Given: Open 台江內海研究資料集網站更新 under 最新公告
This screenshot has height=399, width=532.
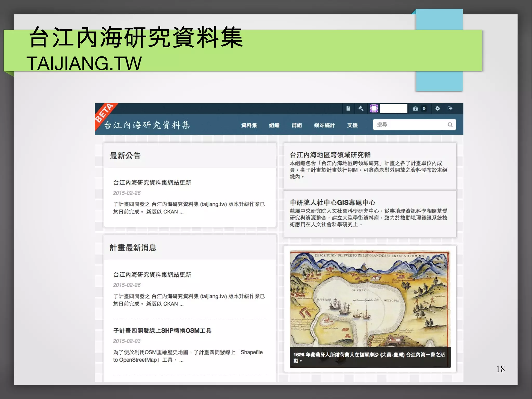Looking at the screenshot, I should click(x=152, y=182).
